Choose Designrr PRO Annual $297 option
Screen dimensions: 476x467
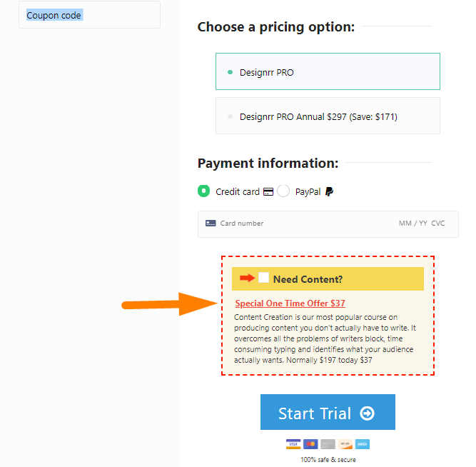pyautogui.click(x=328, y=116)
